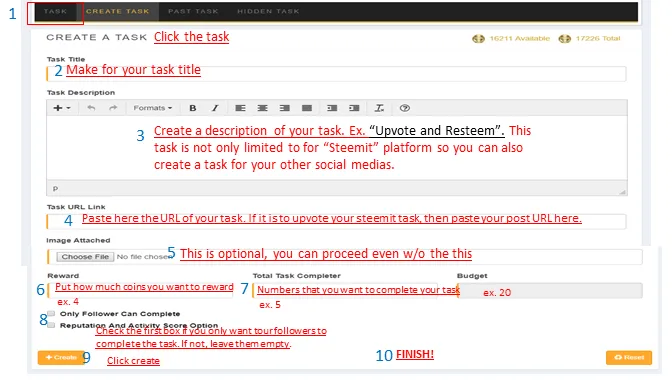The height and width of the screenshot is (384, 672).
Task: Click the redo arrow in editor toolbar
Action: click(113, 108)
